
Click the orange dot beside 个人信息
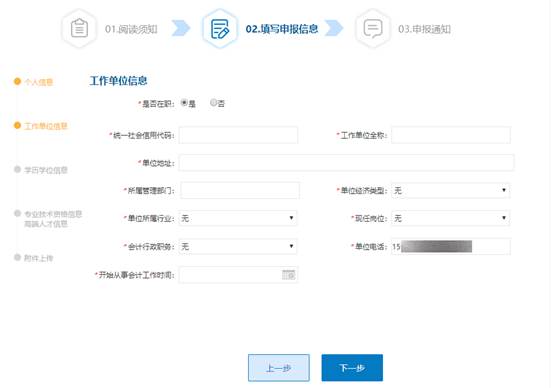click(17, 82)
